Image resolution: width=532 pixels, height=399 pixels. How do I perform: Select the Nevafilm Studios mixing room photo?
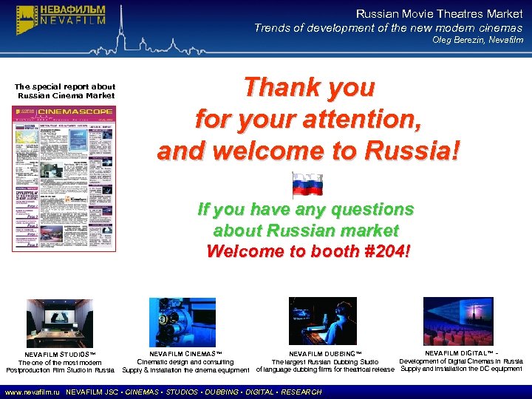60,323
